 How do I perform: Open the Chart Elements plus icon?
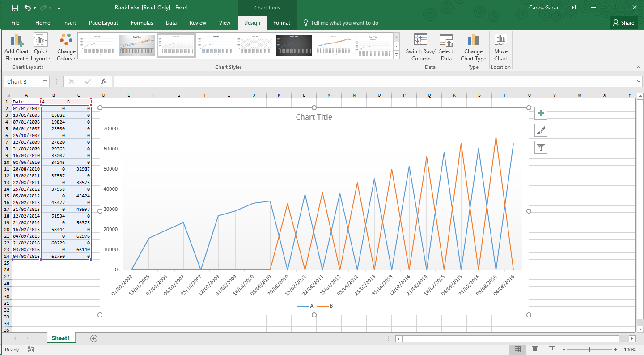coord(540,113)
